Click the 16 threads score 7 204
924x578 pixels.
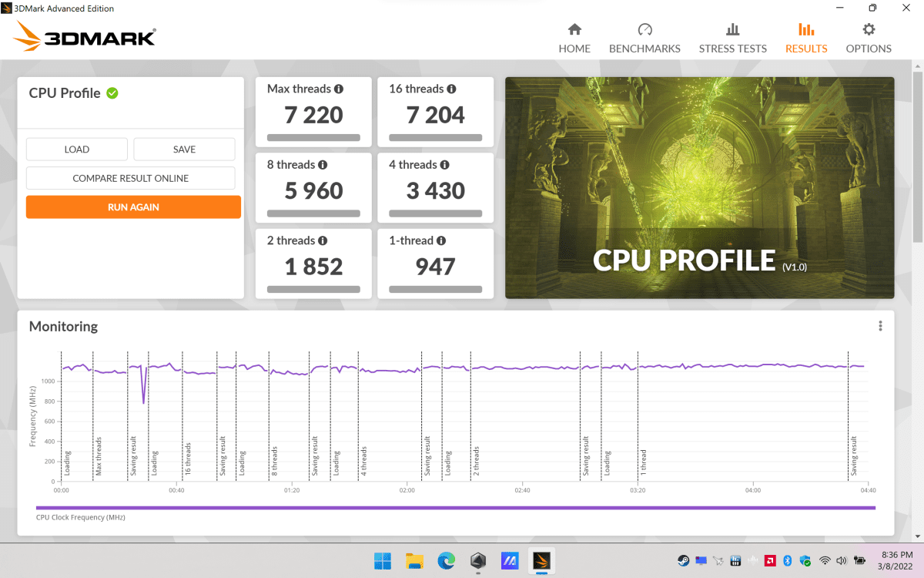tap(436, 116)
